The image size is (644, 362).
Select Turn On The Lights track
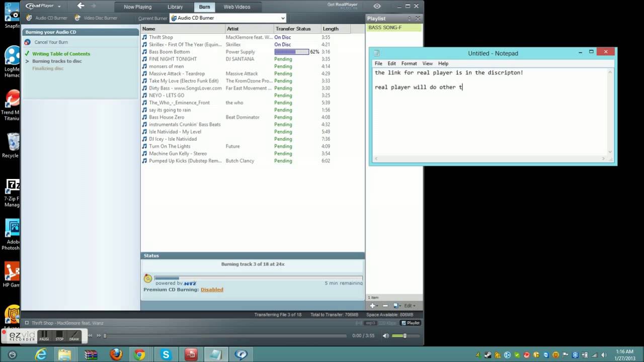click(252, 146)
